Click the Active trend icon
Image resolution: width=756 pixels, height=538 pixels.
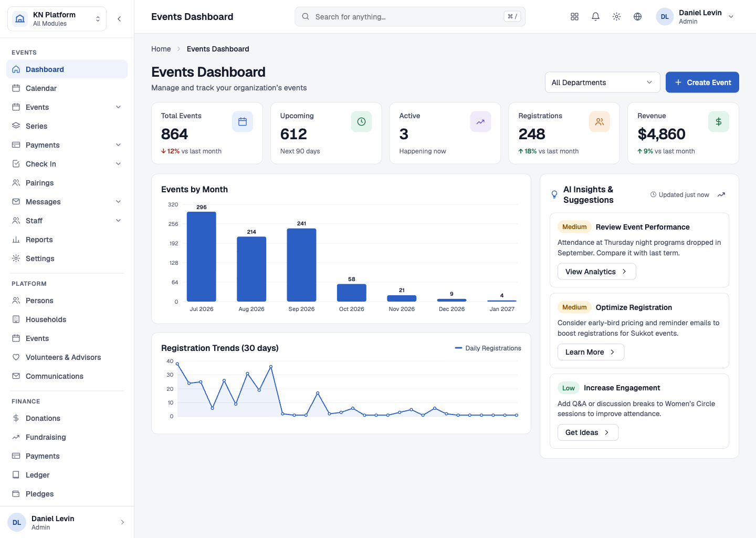point(480,122)
